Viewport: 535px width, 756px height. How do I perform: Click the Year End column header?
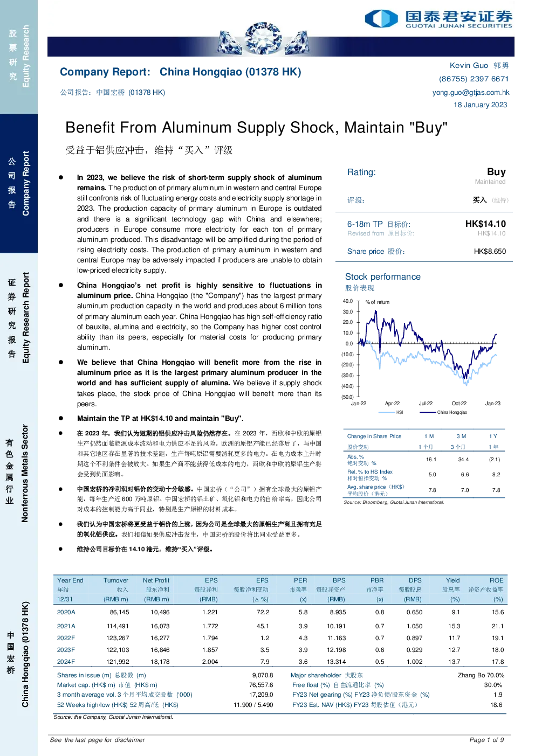(x=70, y=580)
